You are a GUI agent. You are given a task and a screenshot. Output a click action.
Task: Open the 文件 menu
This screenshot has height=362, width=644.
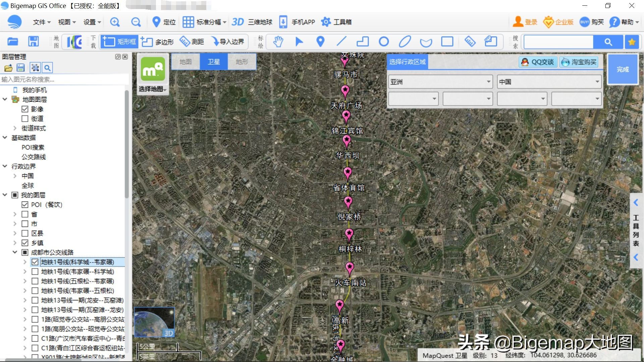click(x=39, y=22)
